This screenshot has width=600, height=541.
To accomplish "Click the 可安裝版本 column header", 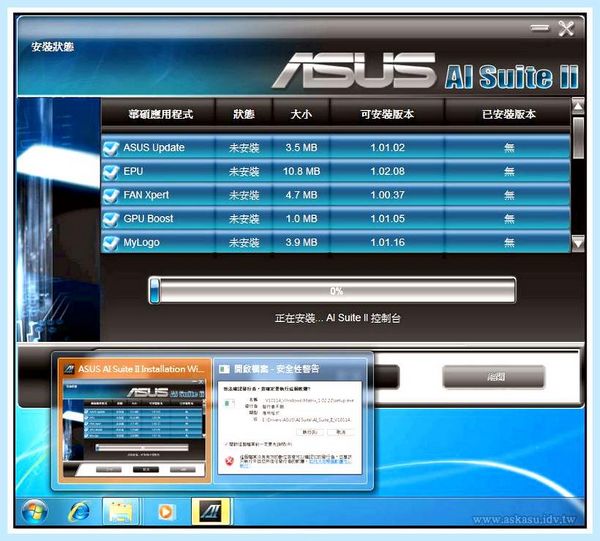I will pyautogui.click(x=387, y=114).
